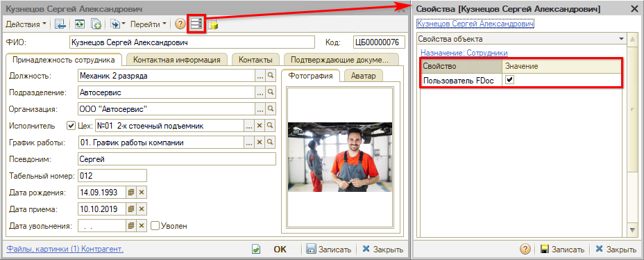Open the Должность magnifier icon
Viewport: 644px width, 260px height.
click(x=270, y=76)
